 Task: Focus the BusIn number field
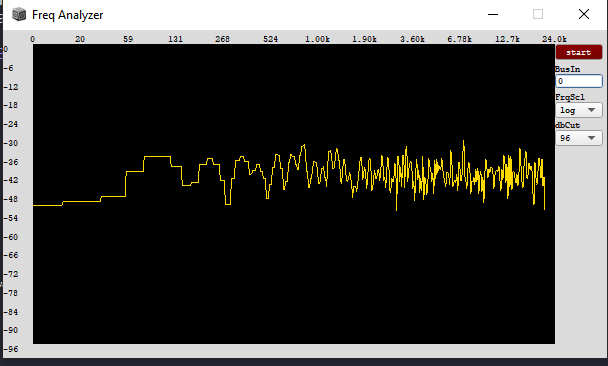(x=579, y=81)
